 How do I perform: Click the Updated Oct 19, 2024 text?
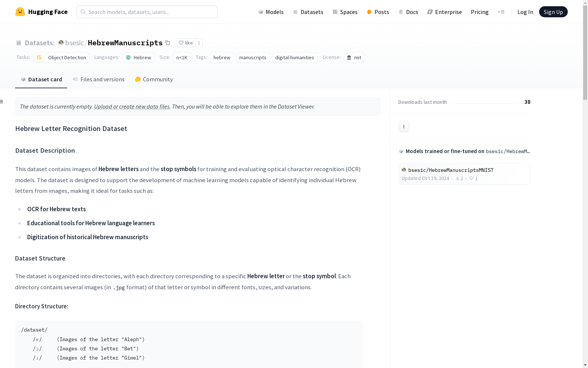click(x=425, y=178)
